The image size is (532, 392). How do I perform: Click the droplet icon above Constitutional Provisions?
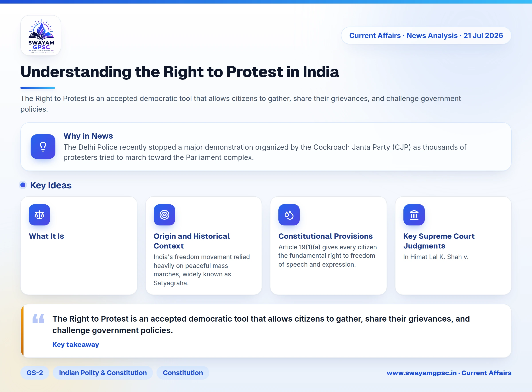coord(289,215)
